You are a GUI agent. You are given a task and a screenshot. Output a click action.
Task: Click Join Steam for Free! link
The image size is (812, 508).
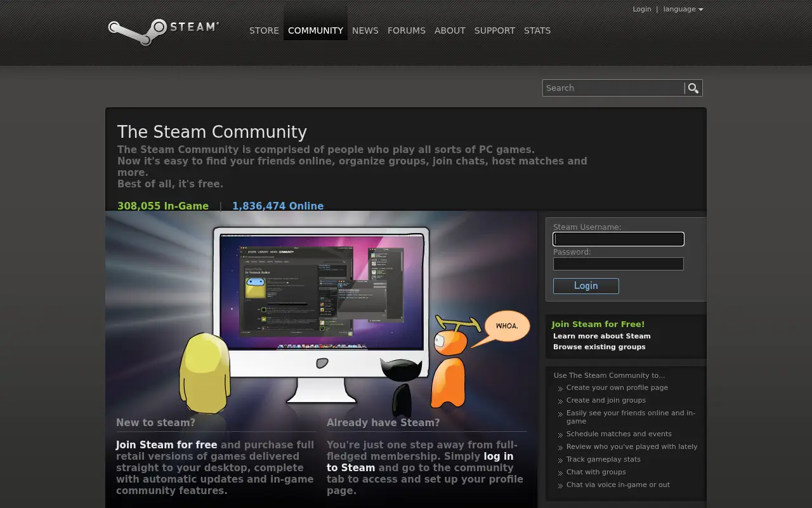[x=598, y=324]
